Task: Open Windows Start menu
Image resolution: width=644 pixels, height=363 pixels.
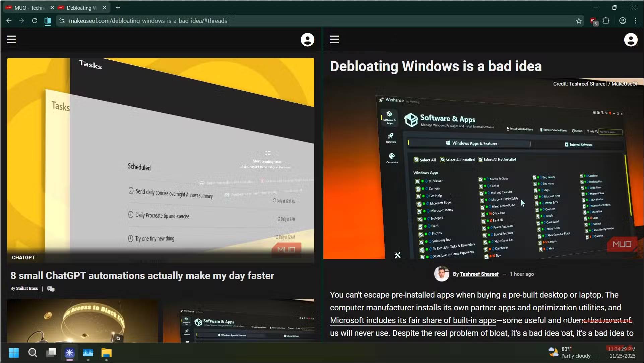Action: click(14, 353)
